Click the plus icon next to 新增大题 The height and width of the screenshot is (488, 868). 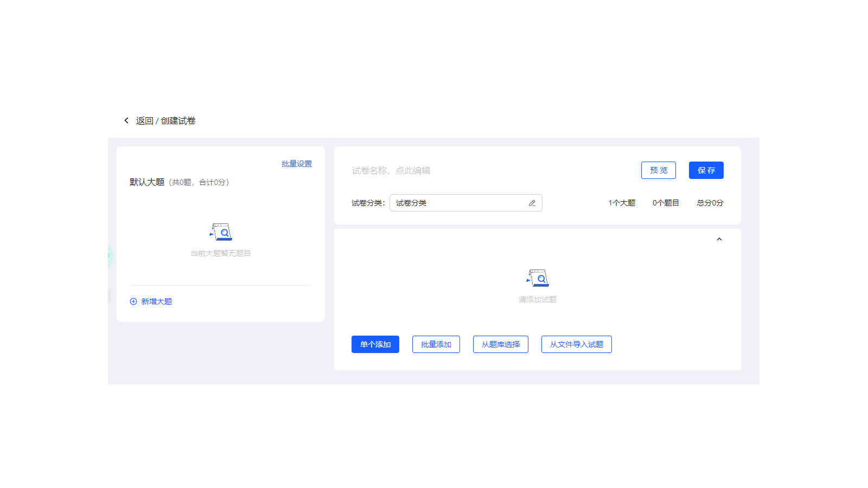(x=133, y=301)
